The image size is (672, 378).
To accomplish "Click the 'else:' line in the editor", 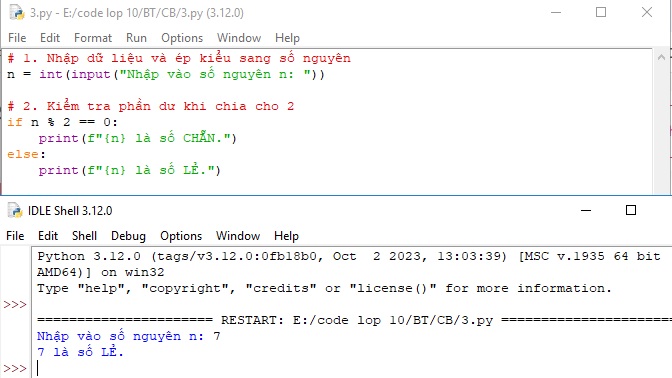I will 26,154.
